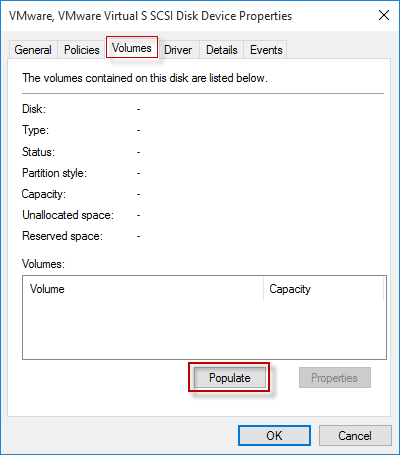This screenshot has height=455, width=400.
Task: Click the 'Unallocated space:' label
Action: (x=68, y=215)
